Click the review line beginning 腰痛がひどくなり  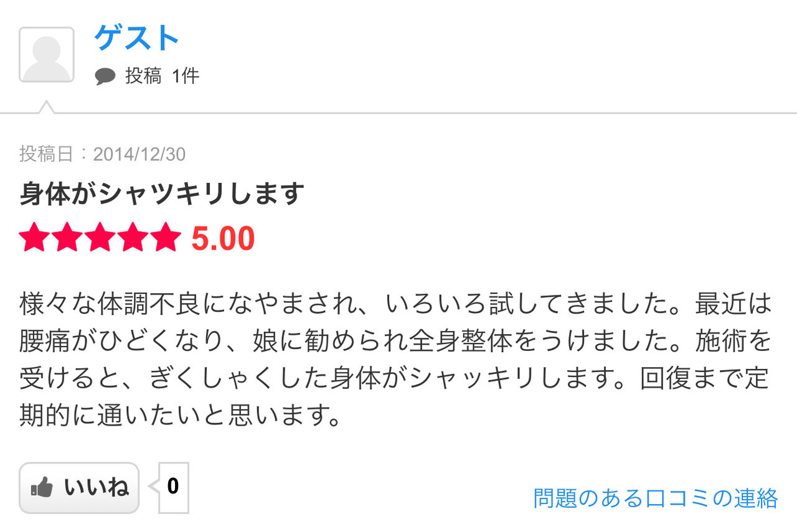[396, 341]
